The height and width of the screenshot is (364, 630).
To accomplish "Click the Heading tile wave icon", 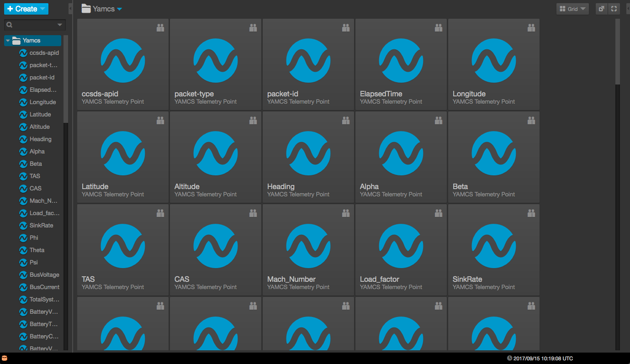I will click(x=308, y=153).
